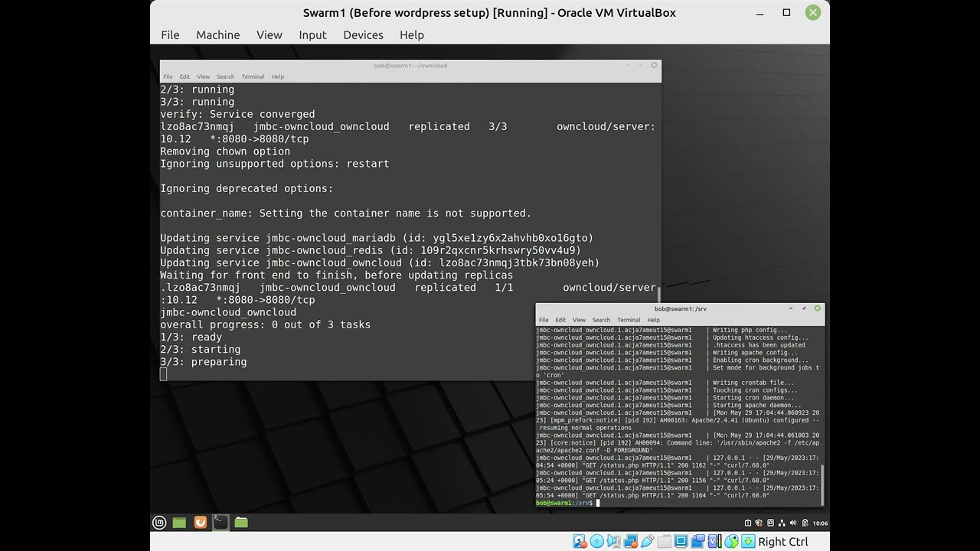The image size is (980, 551).
Task: Open the VirtualBox Input menu
Action: 312,34
